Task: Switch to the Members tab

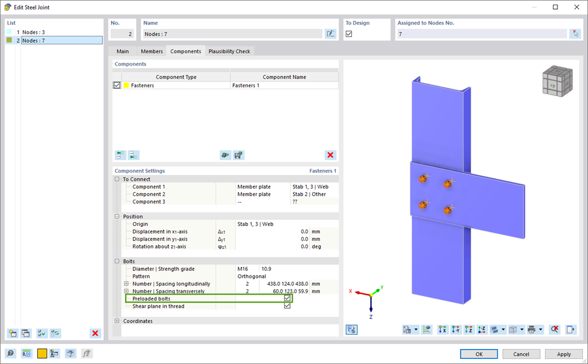Action: tap(151, 51)
